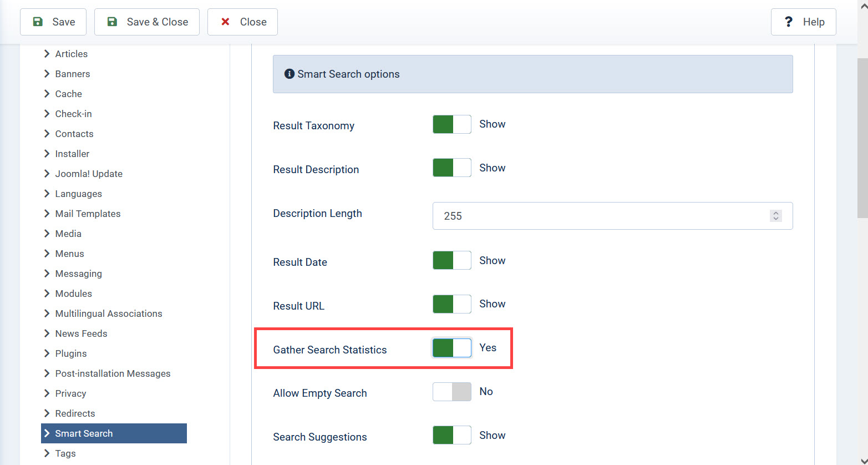Click the red X Close icon
868x465 pixels.
225,22
